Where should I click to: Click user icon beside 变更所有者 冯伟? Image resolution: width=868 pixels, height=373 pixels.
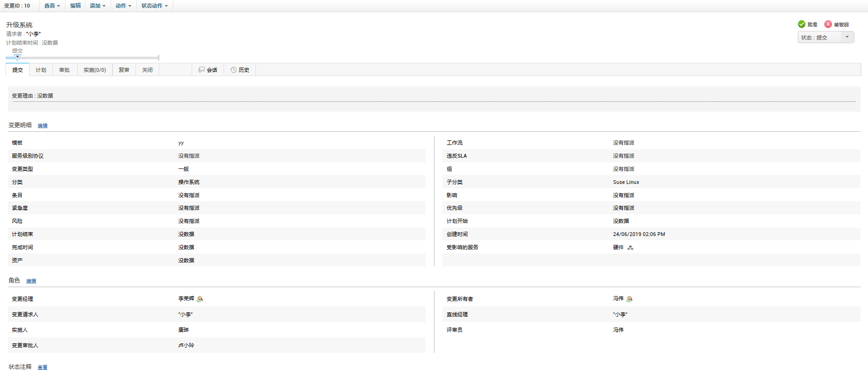[629, 299]
